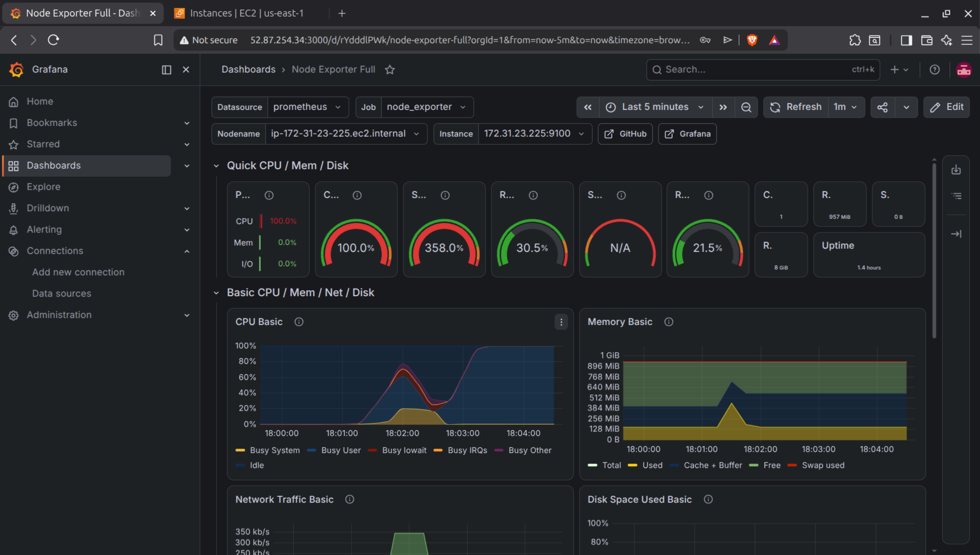This screenshot has width=980, height=555.
Task: Show info icon on 30.5% gauge panel
Action: coord(533,195)
